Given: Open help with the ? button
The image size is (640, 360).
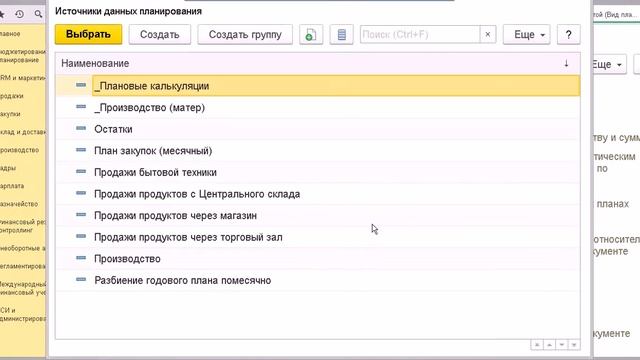Looking at the screenshot, I should tap(568, 34).
